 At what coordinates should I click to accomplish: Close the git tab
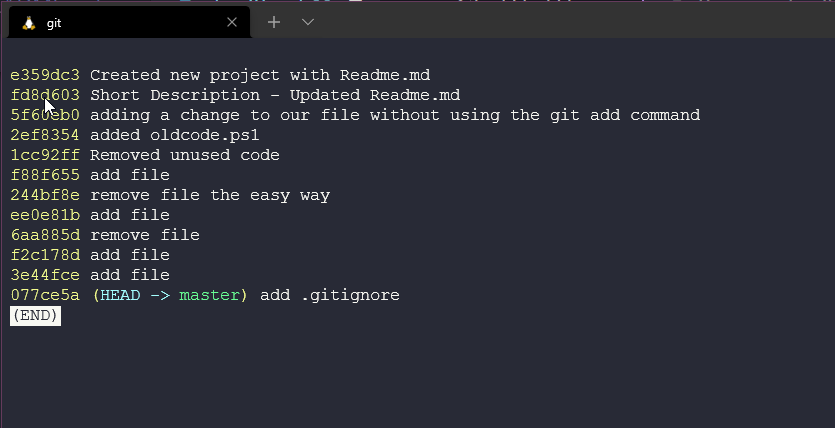pyautogui.click(x=232, y=22)
